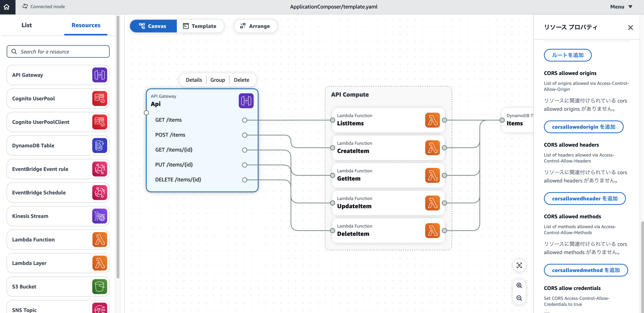Click the Api card's gateway icon
Screen dimensions: 644x313
tap(246, 101)
